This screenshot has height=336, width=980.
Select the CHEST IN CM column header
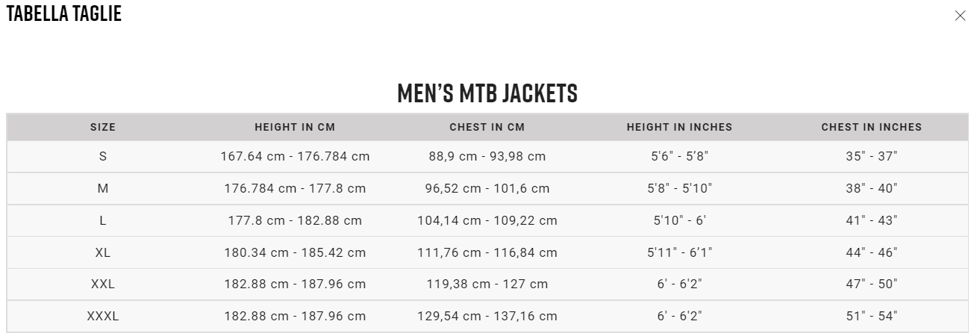click(x=487, y=127)
